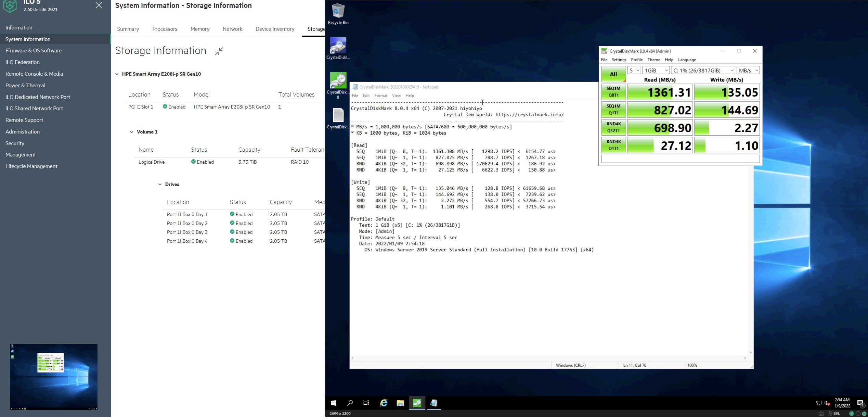Collapse the HPE Smart Array E208i-p section
This screenshot has height=417, width=868.
coord(117,74)
